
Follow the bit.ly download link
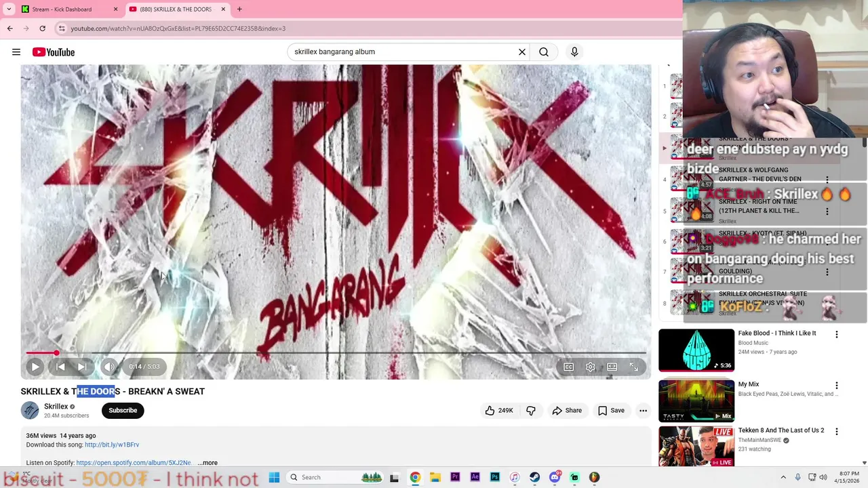(112, 445)
